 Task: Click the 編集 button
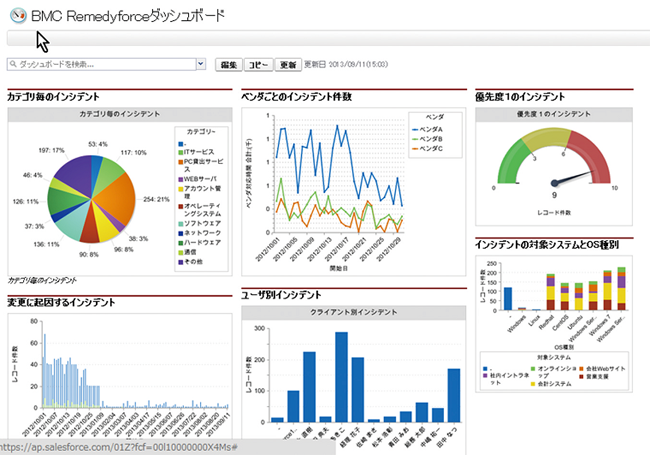[x=228, y=65]
